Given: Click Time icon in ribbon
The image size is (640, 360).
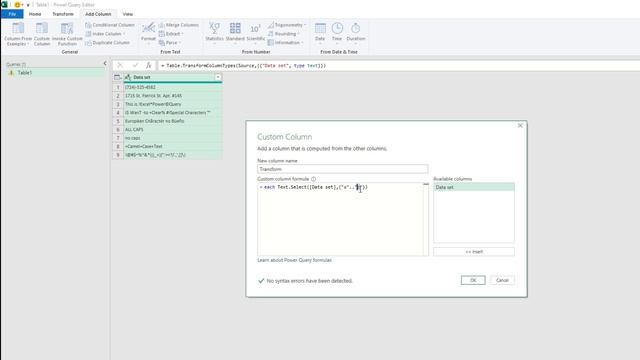Looking at the screenshot, I should (337, 28).
